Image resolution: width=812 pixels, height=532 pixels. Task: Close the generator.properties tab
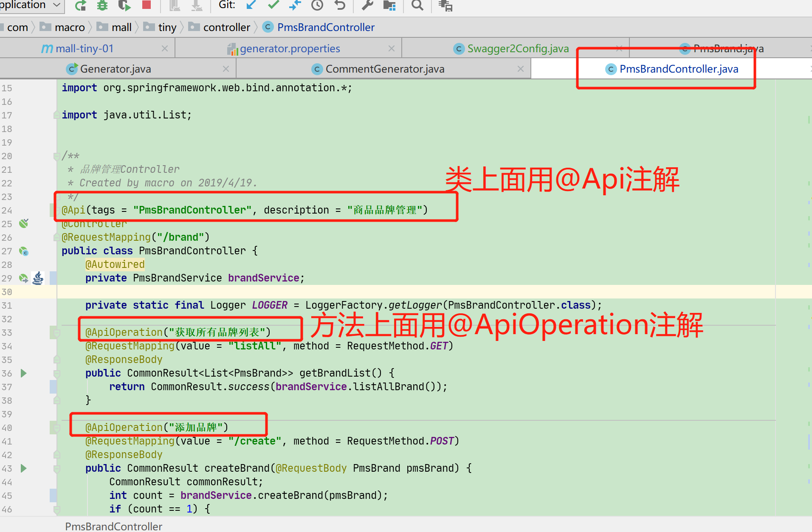392,49
